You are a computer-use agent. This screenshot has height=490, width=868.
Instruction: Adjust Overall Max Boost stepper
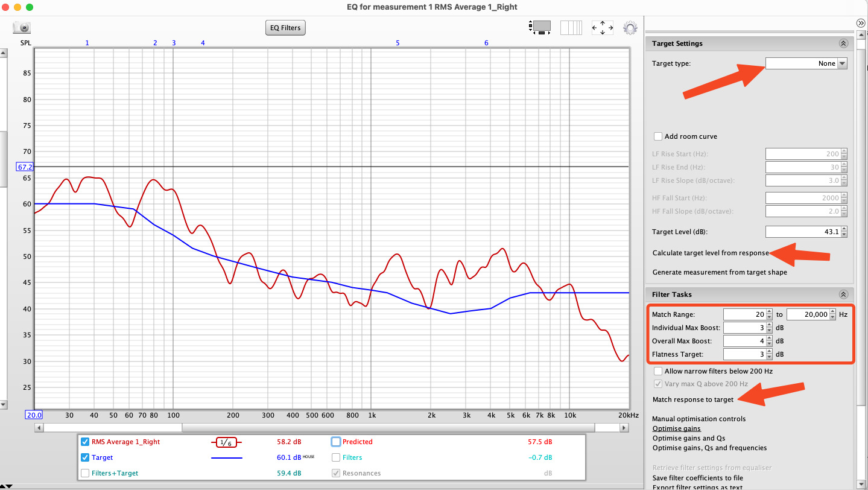click(768, 341)
